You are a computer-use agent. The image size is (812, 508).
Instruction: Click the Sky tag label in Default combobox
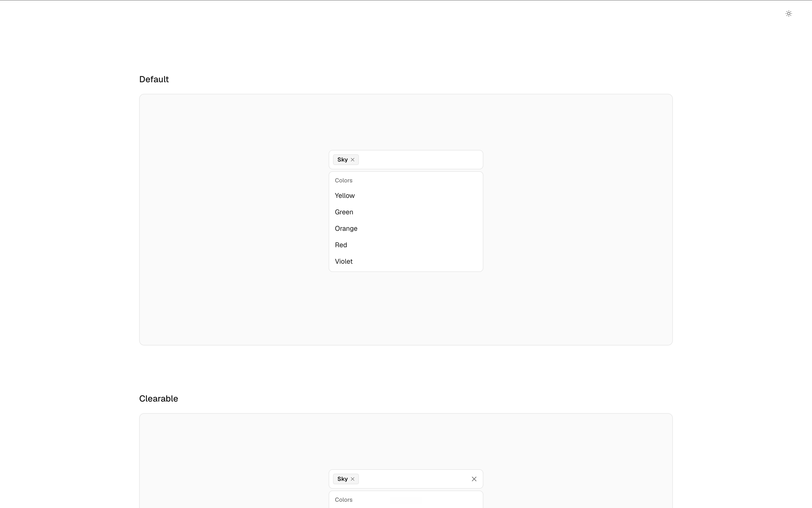342,160
